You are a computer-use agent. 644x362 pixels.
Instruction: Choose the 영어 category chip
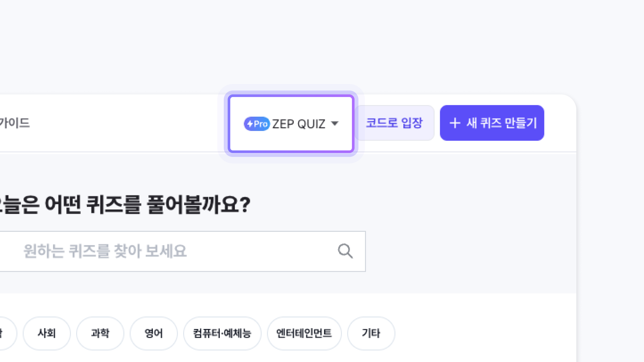point(154,333)
